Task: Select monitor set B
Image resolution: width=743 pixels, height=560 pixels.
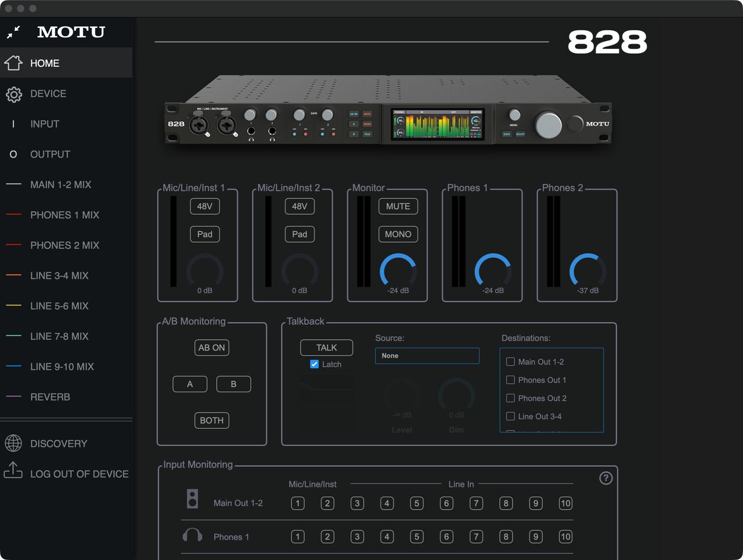Action: point(233,384)
